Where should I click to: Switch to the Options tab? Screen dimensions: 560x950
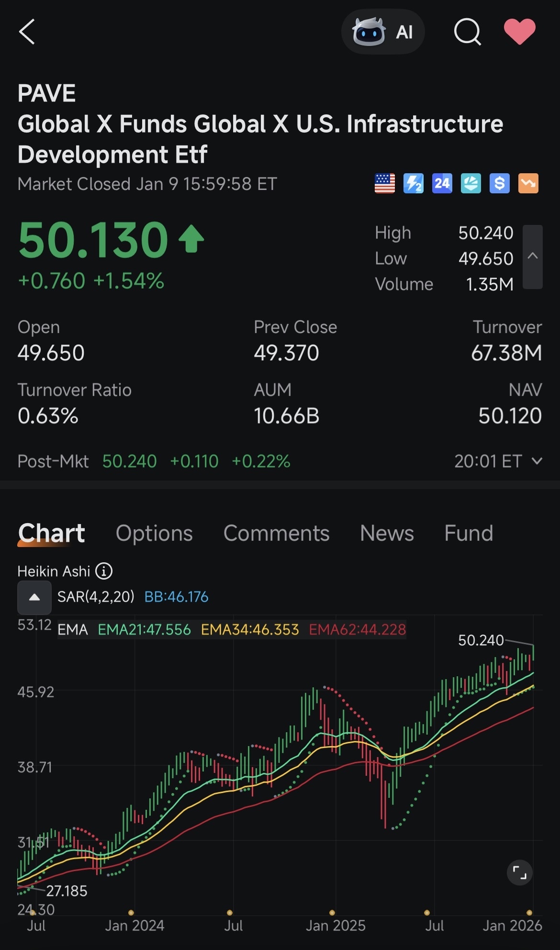(154, 533)
